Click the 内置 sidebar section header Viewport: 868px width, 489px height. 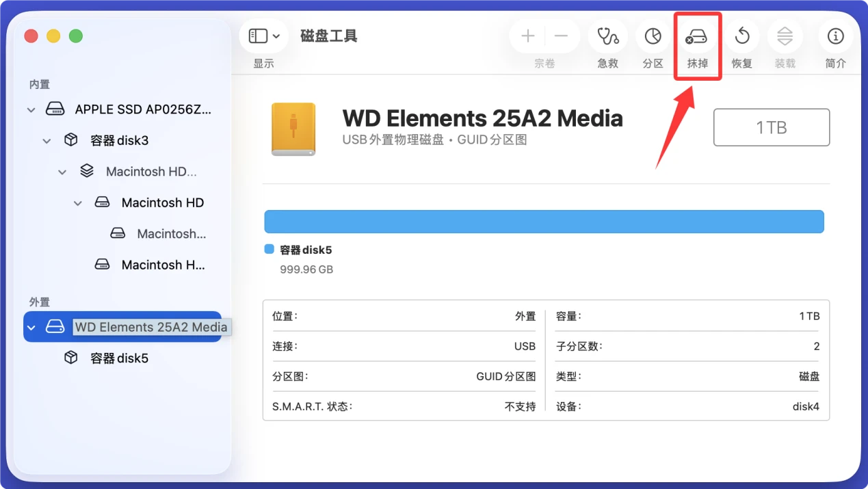39,85
